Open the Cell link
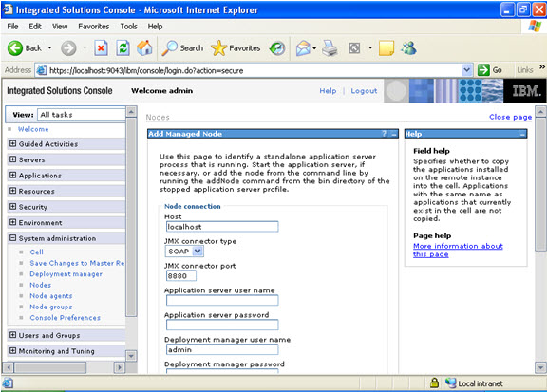 [x=37, y=252]
